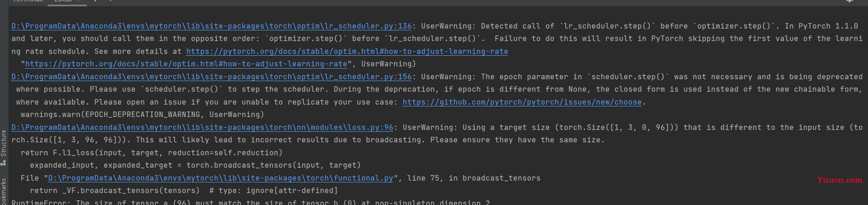Open the github.com pytorch issues/new/choose link
The image size is (868, 205).
(522, 102)
